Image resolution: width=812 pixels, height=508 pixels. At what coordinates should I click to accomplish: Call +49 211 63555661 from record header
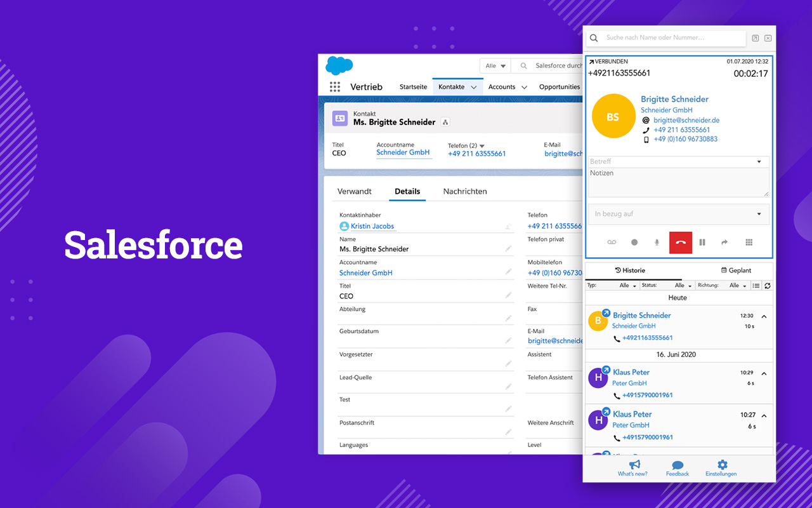pyautogui.click(x=477, y=154)
